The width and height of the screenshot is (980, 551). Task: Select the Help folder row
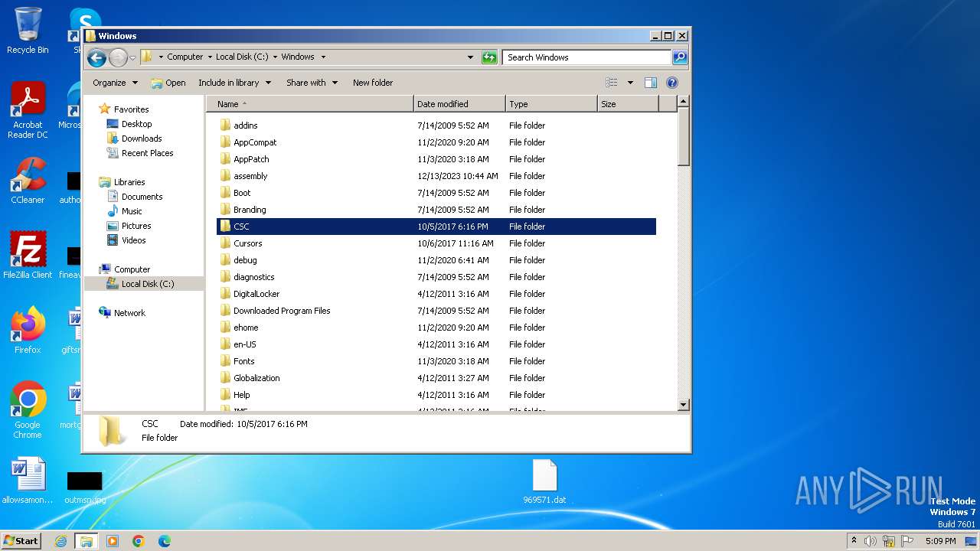(x=436, y=395)
